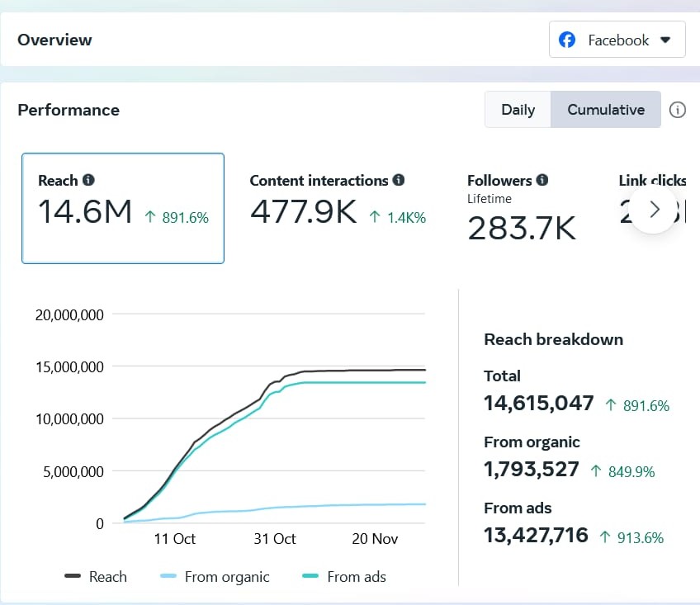Switch to the Cumulative view
The width and height of the screenshot is (700, 605).
click(605, 110)
